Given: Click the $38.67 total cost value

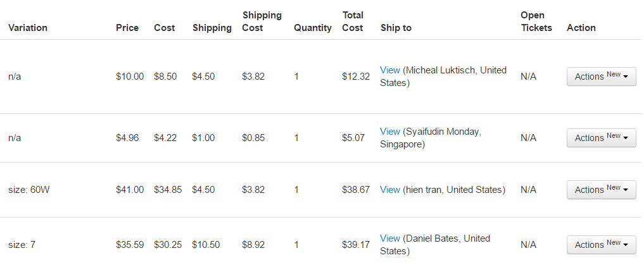Looking at the screenshot, I should click(x=356, y=190).
